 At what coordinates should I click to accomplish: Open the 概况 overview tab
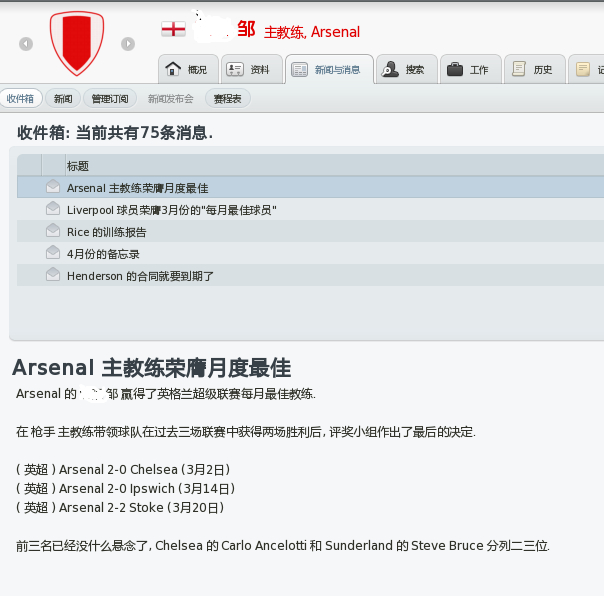188,69
